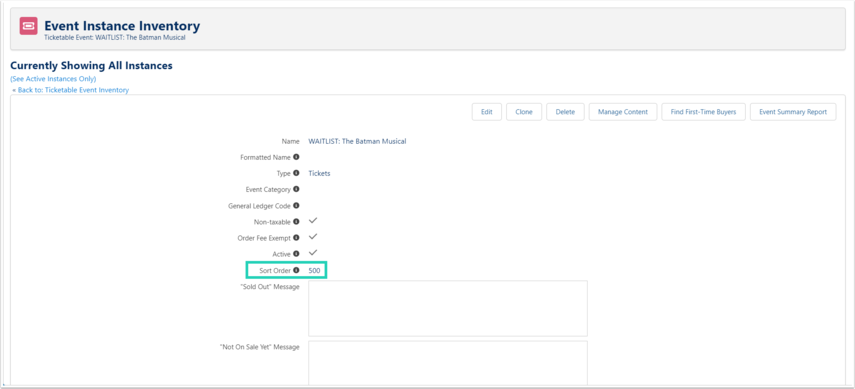Viewport: 855px width, 389px height.
Task: Click info icon next to Sort Order
Action: (x=296, y=270)
